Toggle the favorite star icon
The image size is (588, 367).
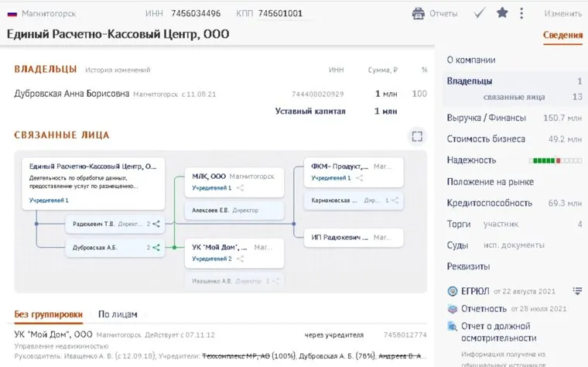(502, 13)
